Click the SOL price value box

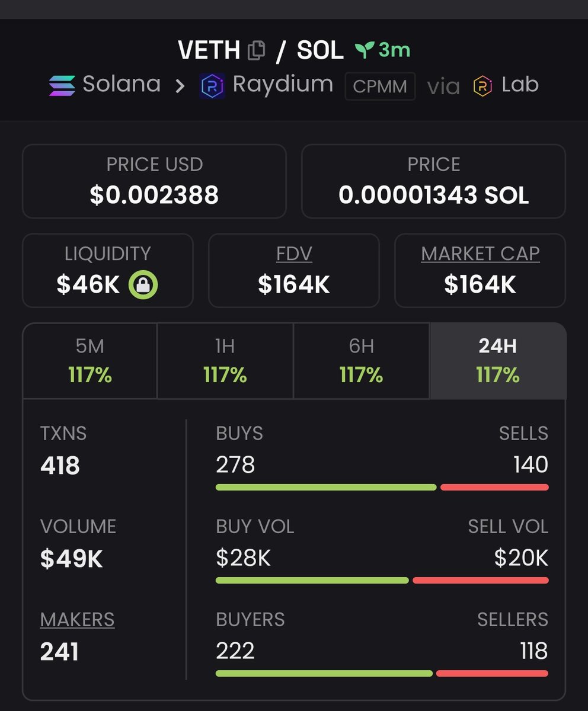coord(434,181)
